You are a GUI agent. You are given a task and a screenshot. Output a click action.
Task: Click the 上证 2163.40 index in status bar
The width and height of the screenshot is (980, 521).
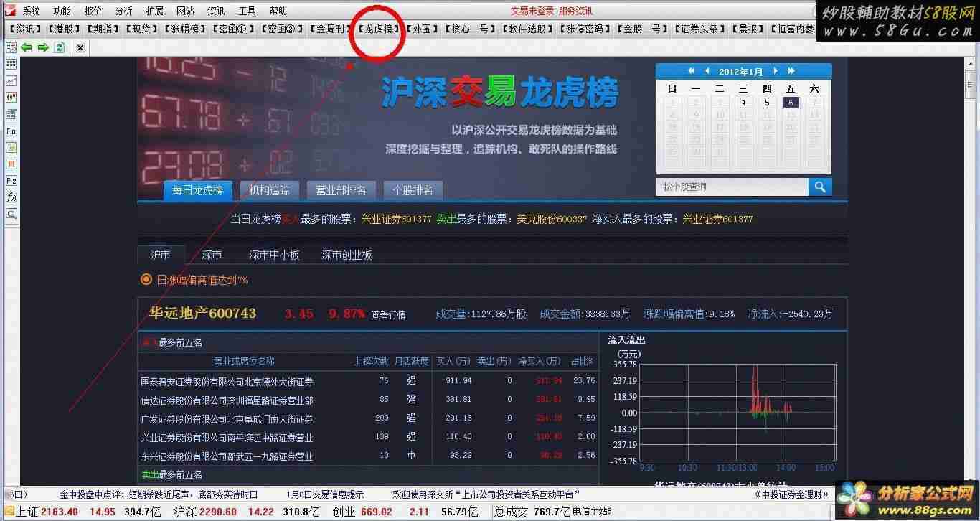pos(47,512)
